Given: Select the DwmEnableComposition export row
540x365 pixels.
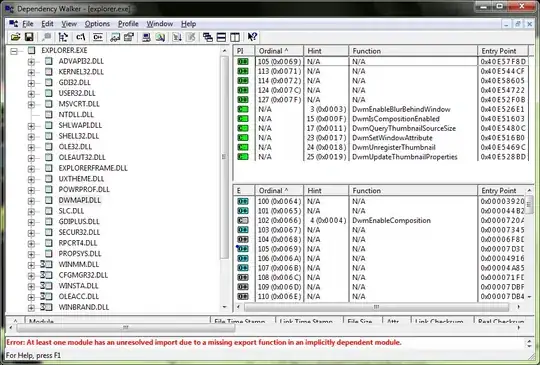Looking at the screenshot, I should pos(381,220).
